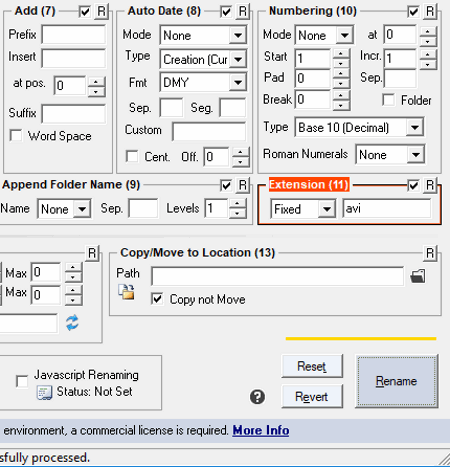The height and width of the screenshot is (467, 450).
Task: Toggle the Auto Date (8) enable checkbox
Action: pyautogui.click(x=226, y=12)
